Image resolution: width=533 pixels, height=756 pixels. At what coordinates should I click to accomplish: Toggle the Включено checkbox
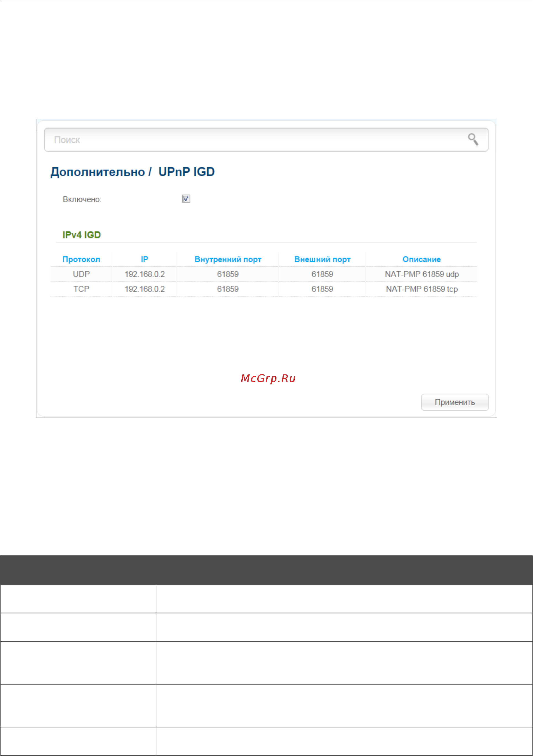point(186,199)
